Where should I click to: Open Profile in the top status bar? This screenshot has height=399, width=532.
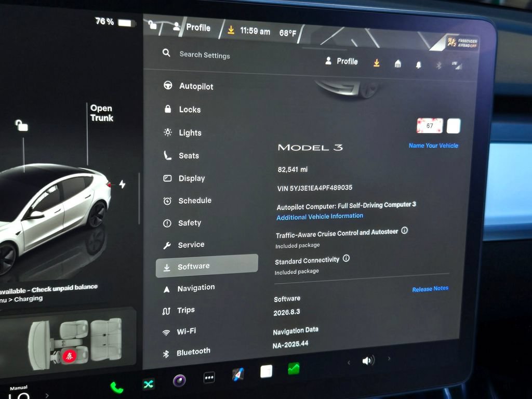(x=192, y=27)
